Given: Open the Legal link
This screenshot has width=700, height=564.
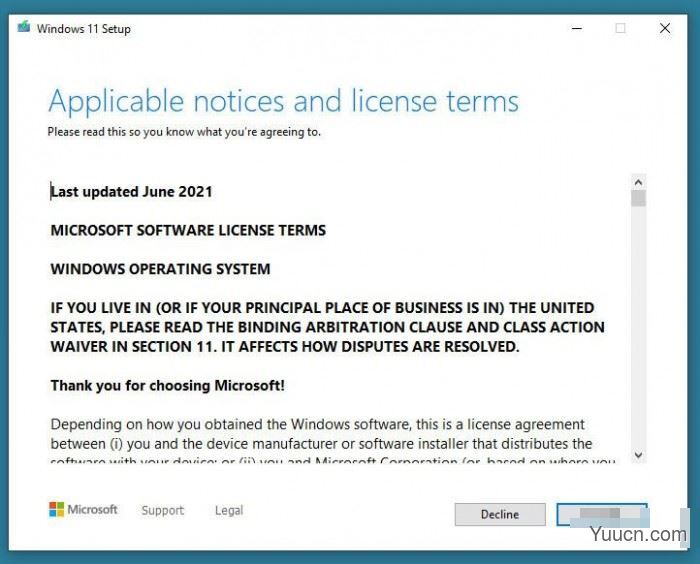Looking at the screenshot, I should (x=229, y=510).
